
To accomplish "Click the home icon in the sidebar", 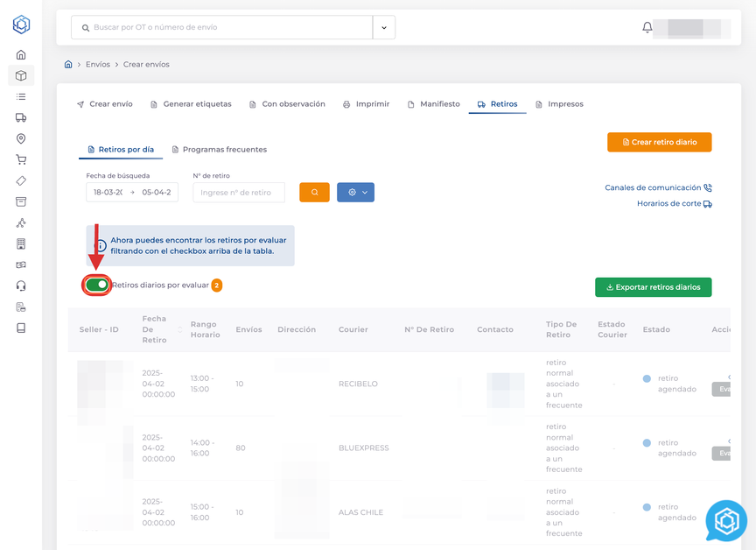I will pos(21,54).
